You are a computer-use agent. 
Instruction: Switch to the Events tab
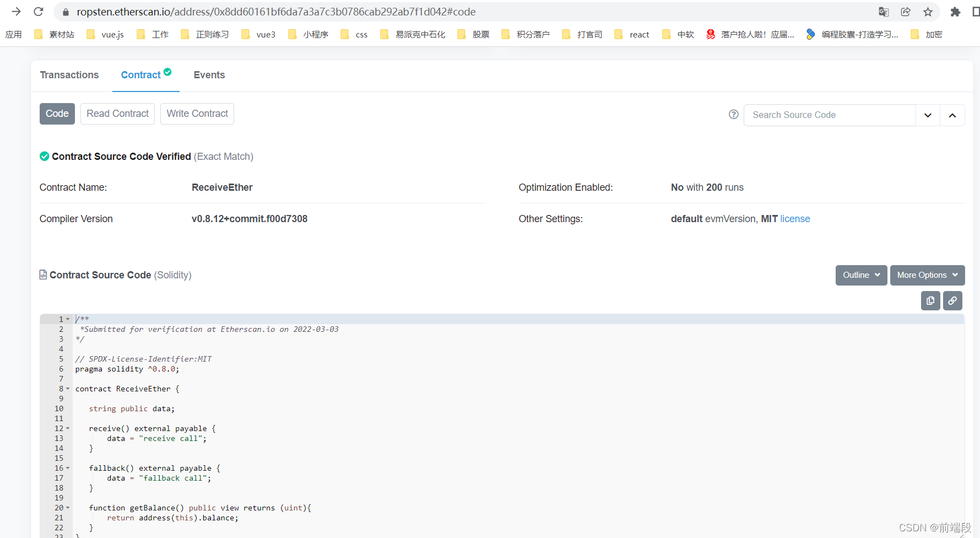209,75
